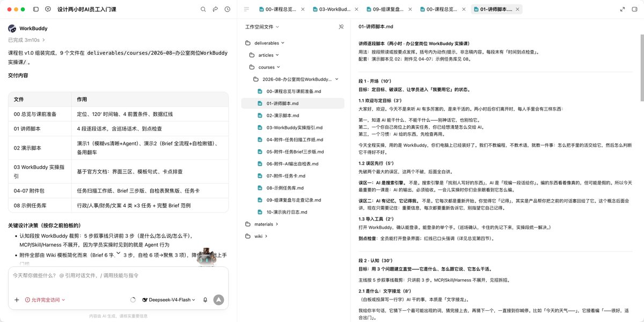The image size is (644, 322).
Task: Open file 00-课程总览与课前准备.md in the tree
Action: coord(293,91)
